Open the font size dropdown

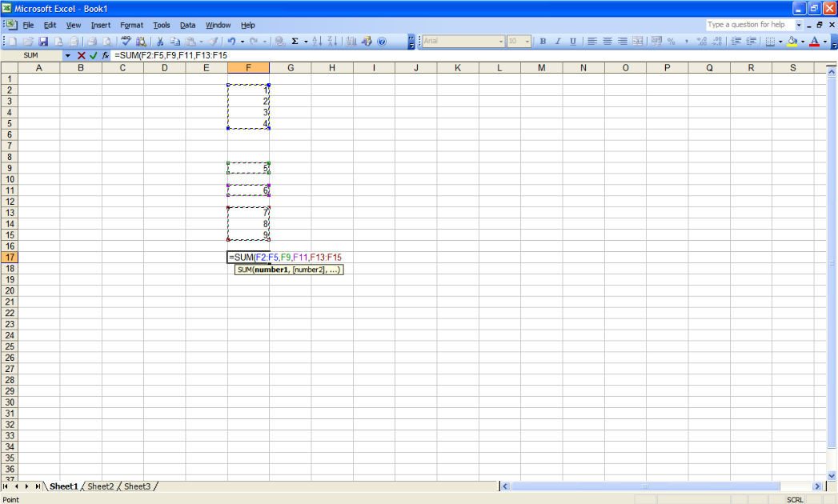[527, 41]
